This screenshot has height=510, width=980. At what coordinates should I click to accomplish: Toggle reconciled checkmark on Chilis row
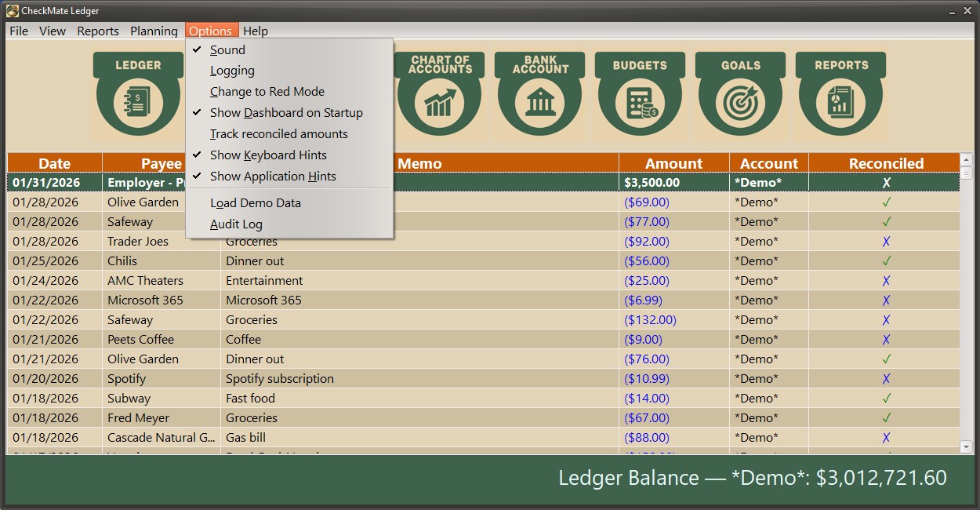[887, 261]
